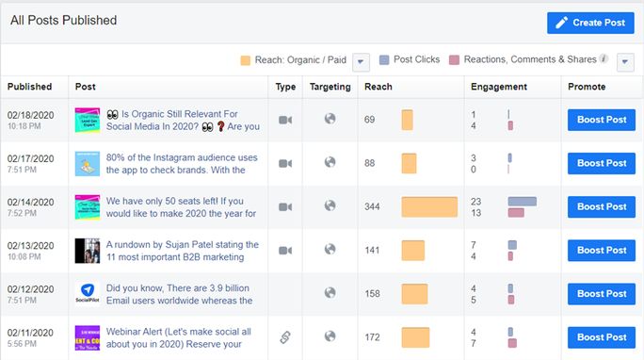Click the globe icon for the 50 seats post

pyautogui.click(x=330, y=205)
